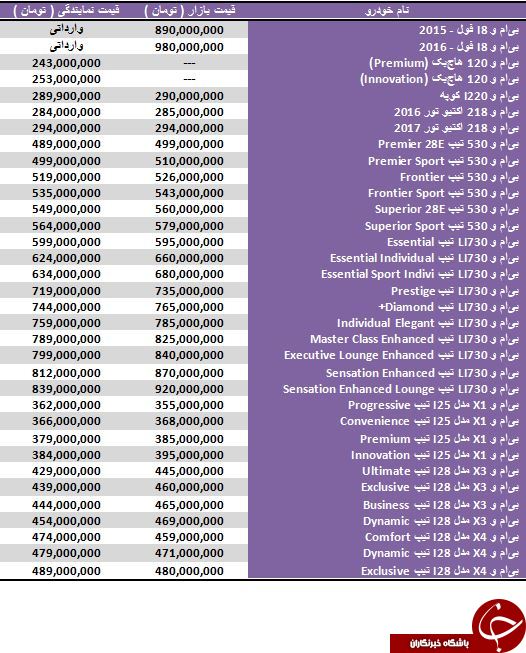The image size is (526, 653).
Task: Click the 730LI Prestige dealership price 719,000,000
Action: click(66, 291)
